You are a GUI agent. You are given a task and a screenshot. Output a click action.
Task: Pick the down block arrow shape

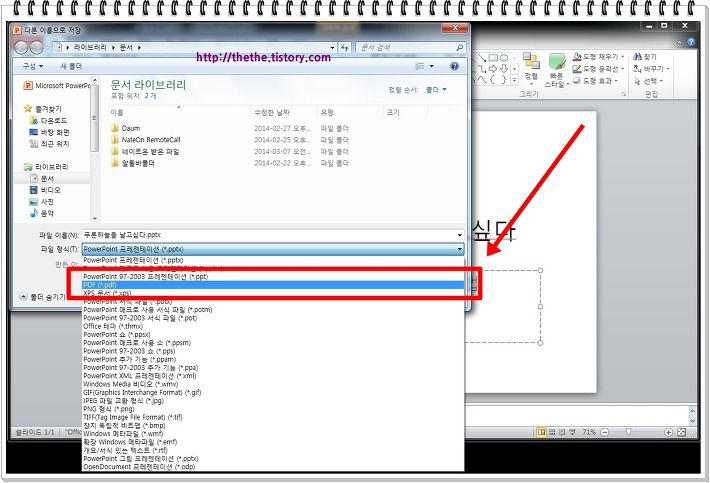(x=504, y=69)
